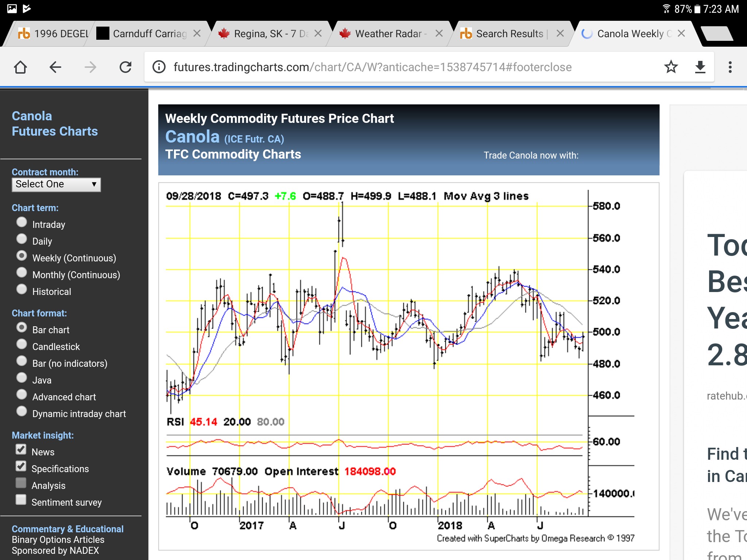This screenshot has width=747, height=560.
Task: Tap the browser home icon
Action: [20, 67]
